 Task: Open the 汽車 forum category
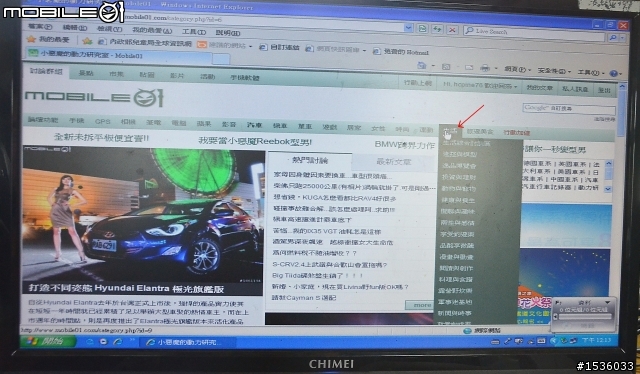coord(254,125)
